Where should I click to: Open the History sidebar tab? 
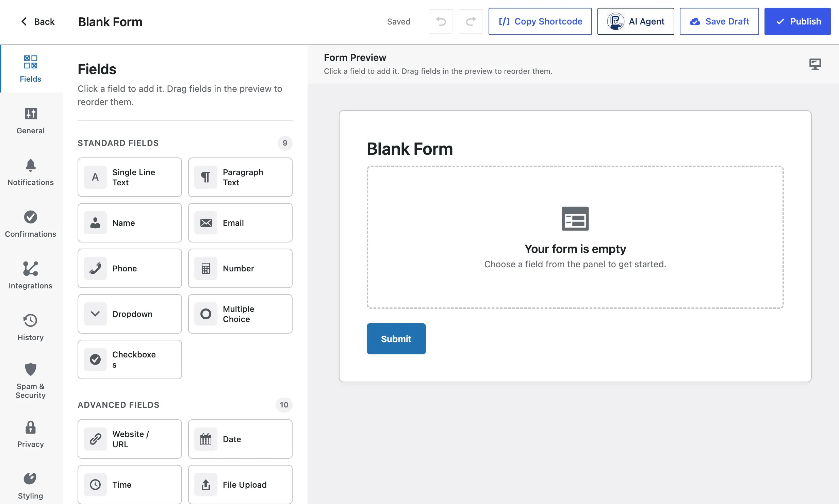[31, 327]
